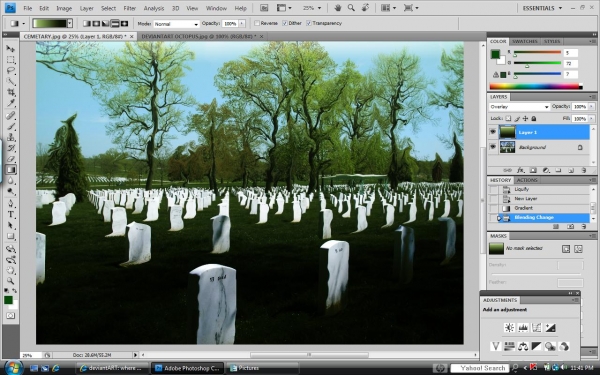Open the layer Opacity slider arrow
This screenshot has width=600, height=375.
591,107
